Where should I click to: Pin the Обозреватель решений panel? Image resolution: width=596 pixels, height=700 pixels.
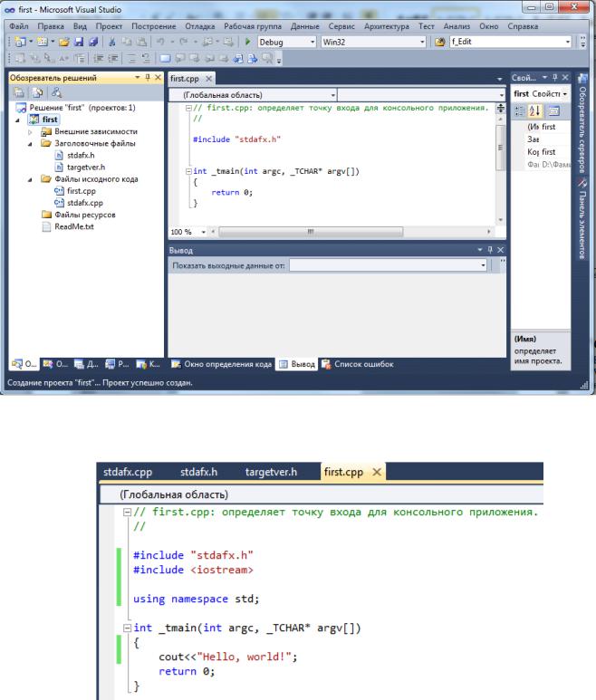coord(148,78)
